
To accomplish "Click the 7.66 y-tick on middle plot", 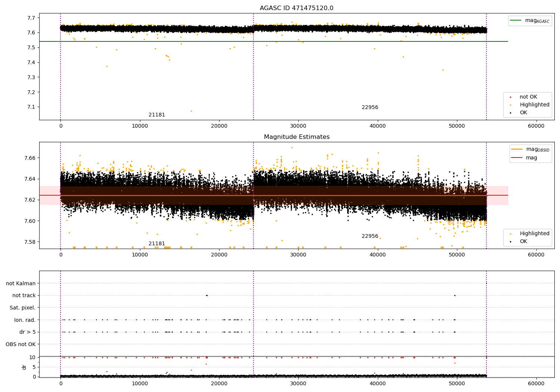I will click(30, 158).
